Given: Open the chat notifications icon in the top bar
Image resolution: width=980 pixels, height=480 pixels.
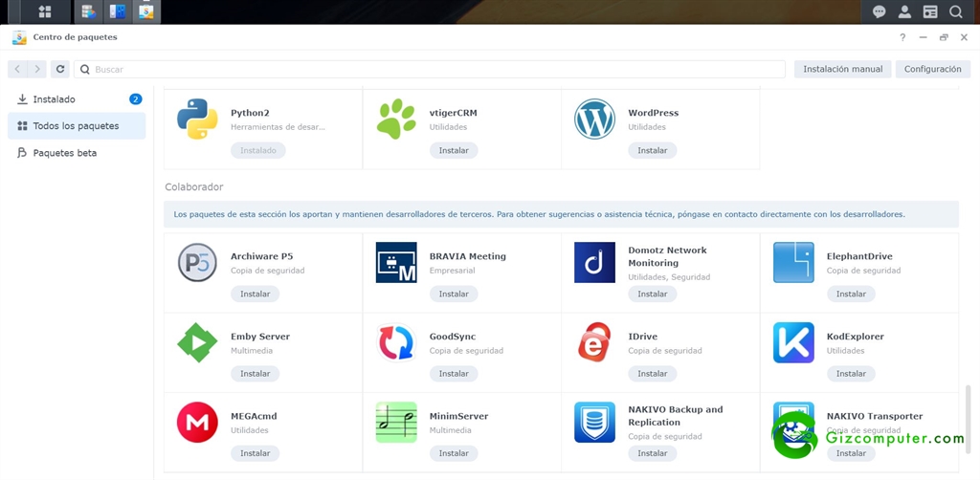Looking at the screenshot, I should [x=879, y=11].
